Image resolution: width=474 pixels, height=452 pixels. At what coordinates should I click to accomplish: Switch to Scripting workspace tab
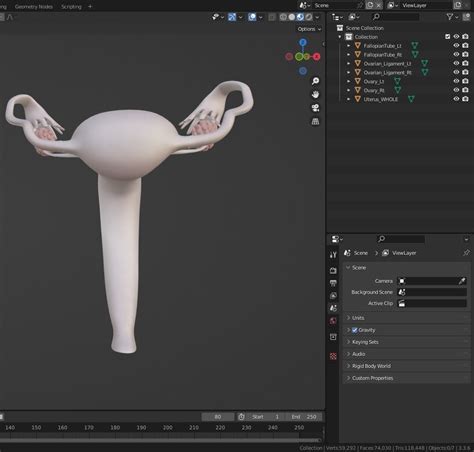tap(71, 6)
